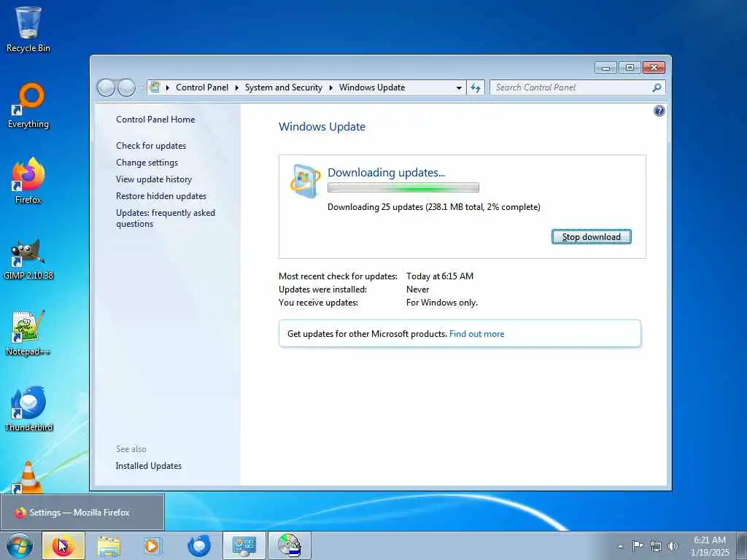
Task: Open View update history
Action: 154,179
